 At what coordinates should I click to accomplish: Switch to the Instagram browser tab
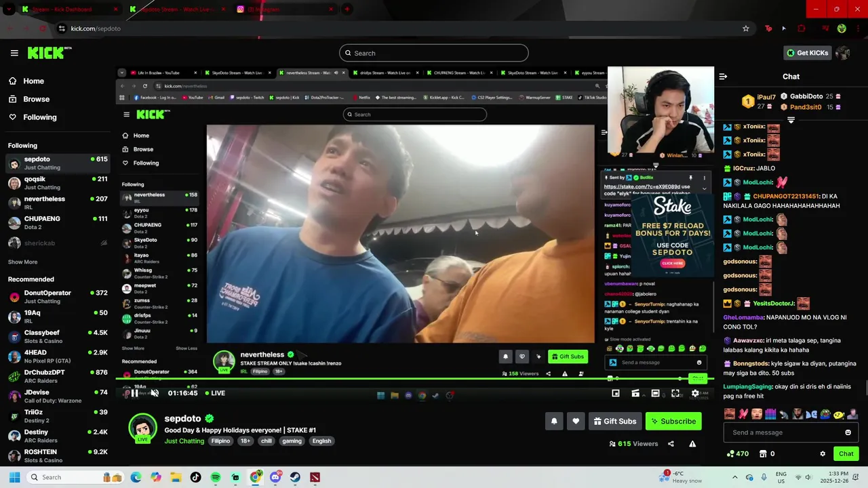click(285, 9)
